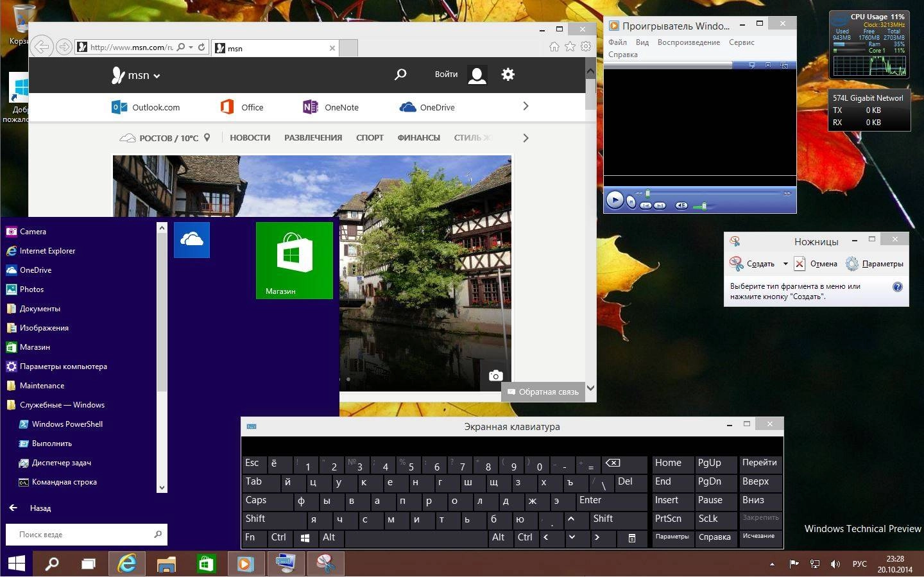Image resolution: width=924 pixels, height=577 pixels.
Task: Toggle left Ctrl key on on-screen keyboard
Action: point(280,538)
